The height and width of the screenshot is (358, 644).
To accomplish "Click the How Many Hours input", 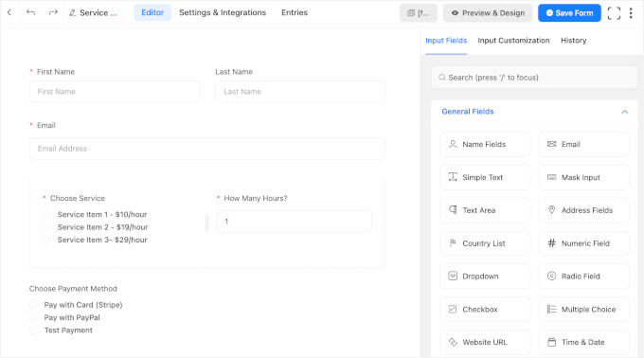I will pyautogui.click(x=295, y=222).
